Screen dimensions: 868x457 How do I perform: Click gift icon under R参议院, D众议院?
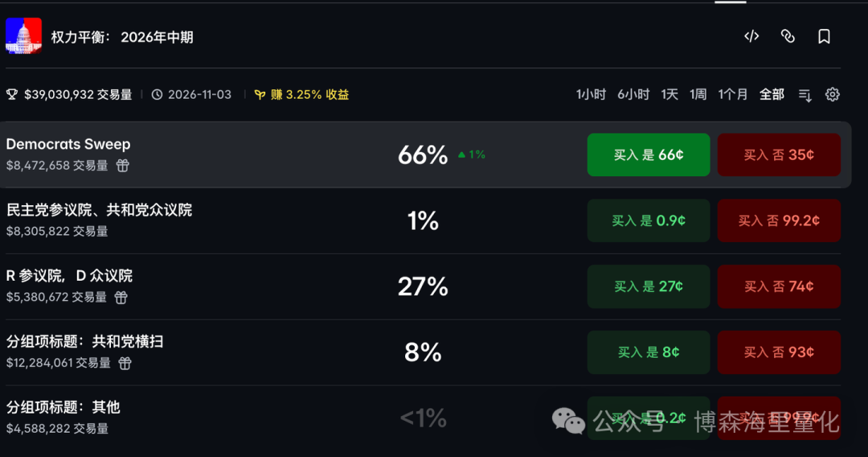tap(121, 298)
